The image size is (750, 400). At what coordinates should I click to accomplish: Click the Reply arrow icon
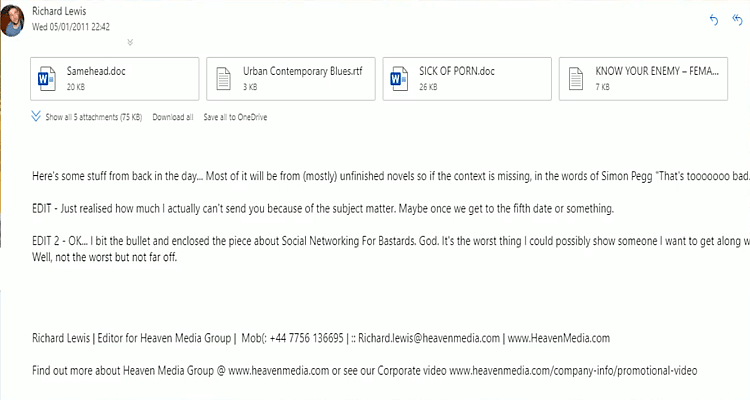point(713,19)
